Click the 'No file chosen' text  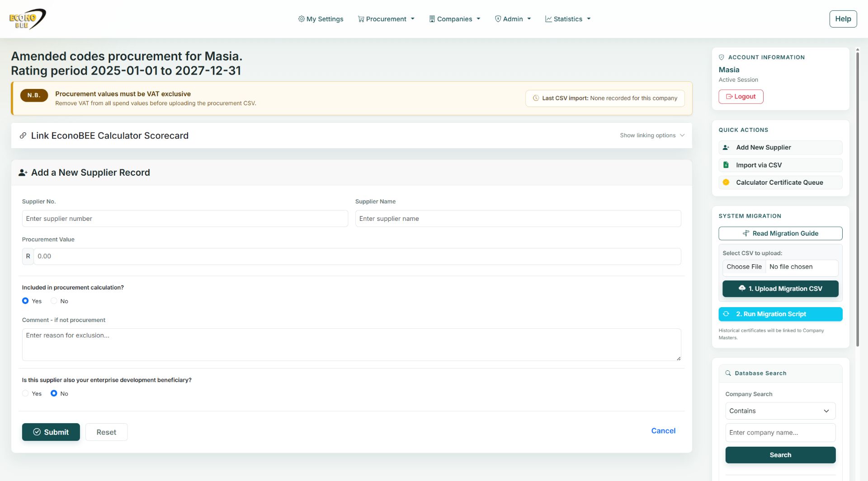[791, 267]
